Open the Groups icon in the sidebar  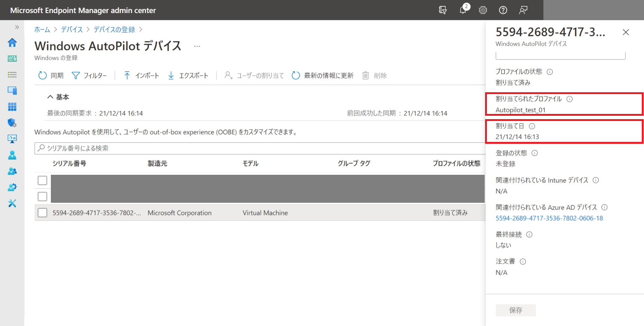tap(12, 171)
